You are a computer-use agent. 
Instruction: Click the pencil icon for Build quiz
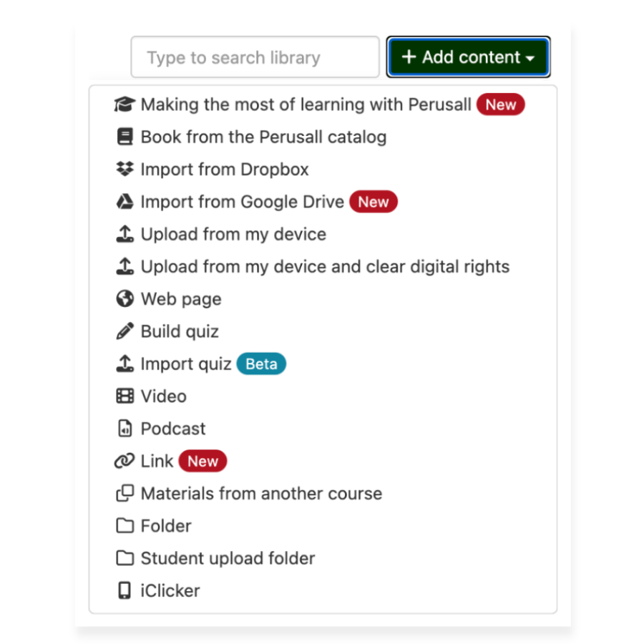click(x=125, y=331)
